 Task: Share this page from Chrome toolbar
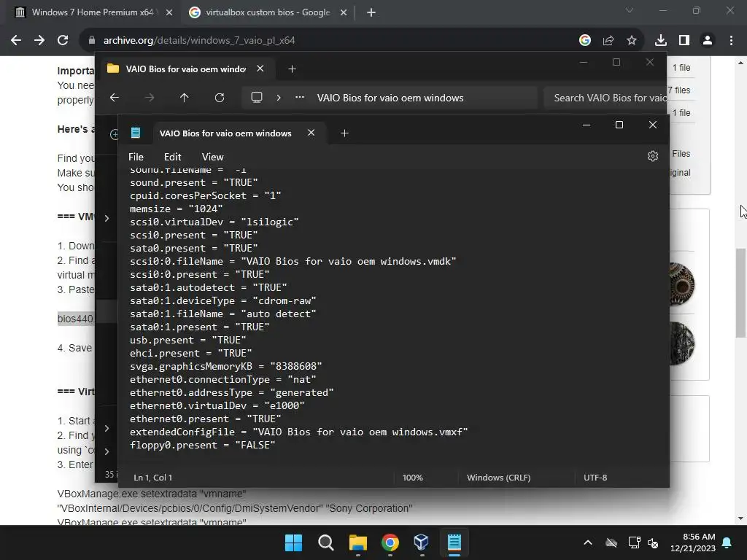click(608, 41)
